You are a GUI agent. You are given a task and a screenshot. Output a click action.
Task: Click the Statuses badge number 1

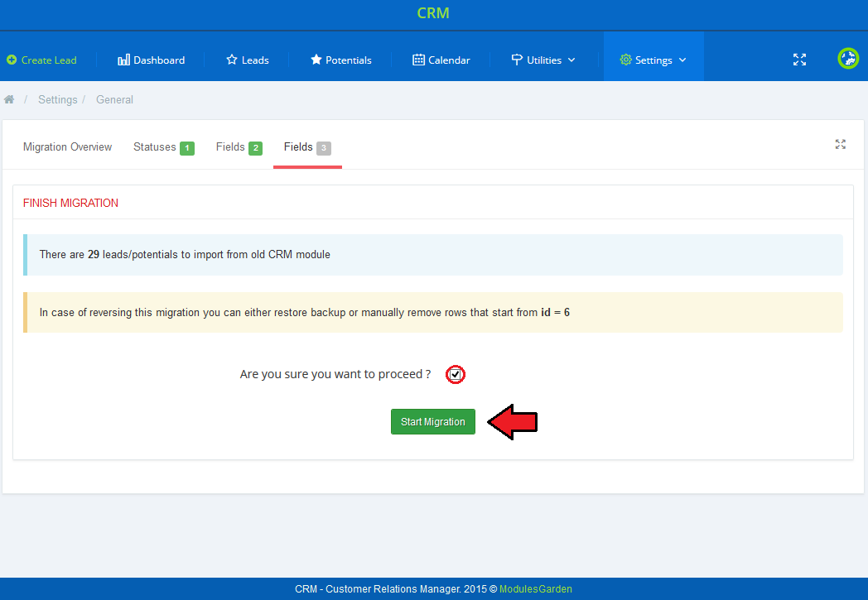[187, 148]
